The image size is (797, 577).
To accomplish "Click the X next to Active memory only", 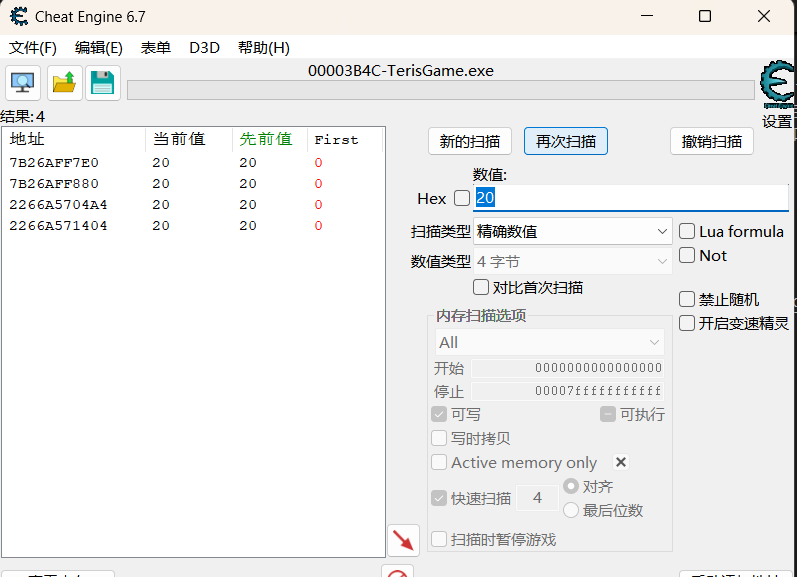I will [x=620, y=462].
